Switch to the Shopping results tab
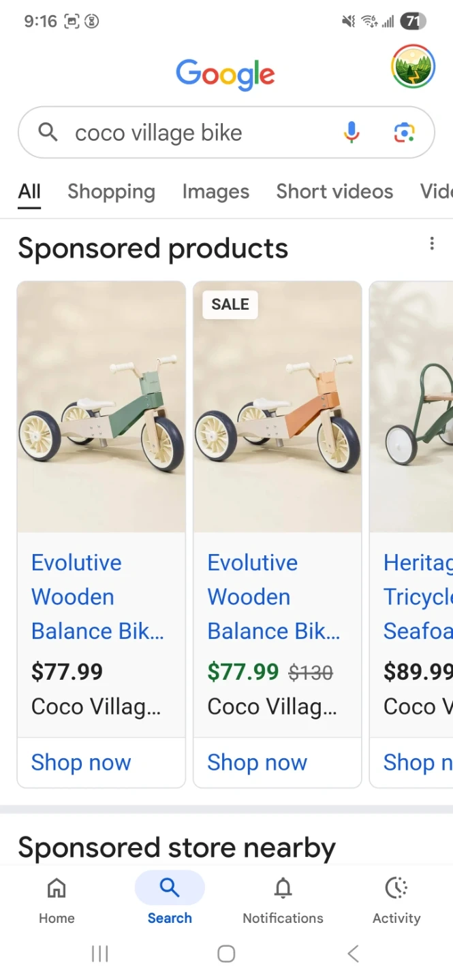 pyautogui.click(x=111, y=191)
